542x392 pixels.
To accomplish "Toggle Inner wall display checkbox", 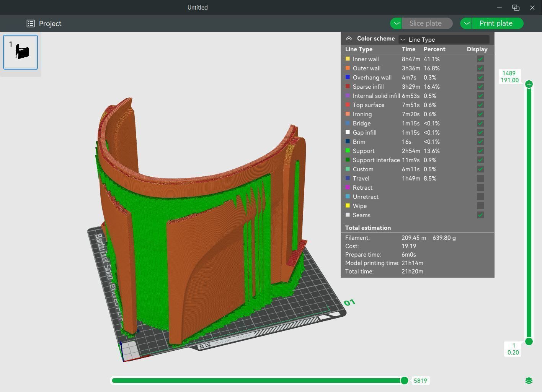I will click(480, 59).
